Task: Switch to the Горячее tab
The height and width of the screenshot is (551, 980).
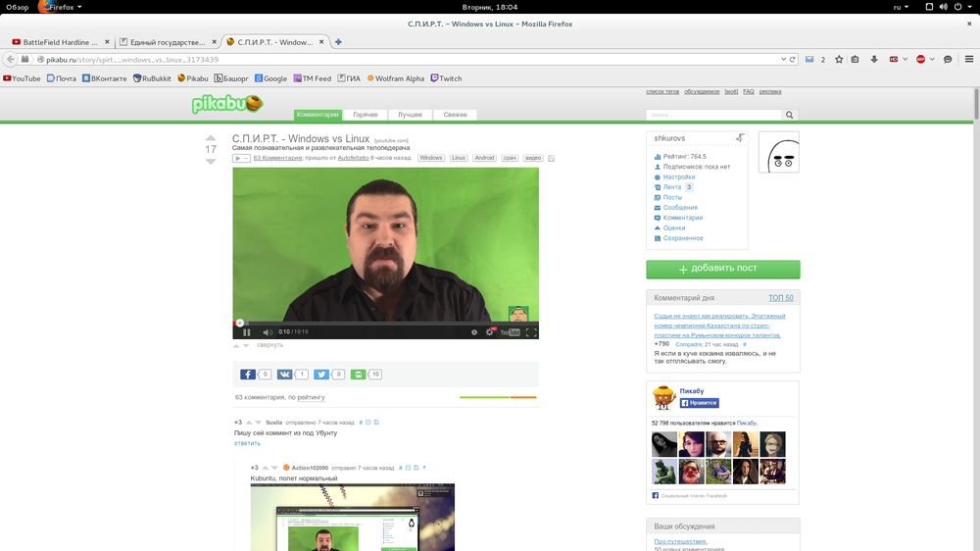Action: 366,115
